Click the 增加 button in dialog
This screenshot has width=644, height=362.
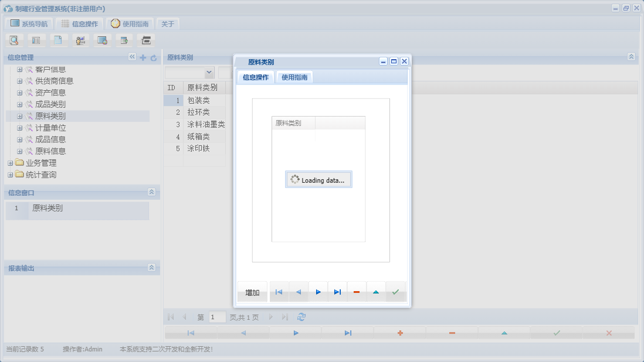252,292
